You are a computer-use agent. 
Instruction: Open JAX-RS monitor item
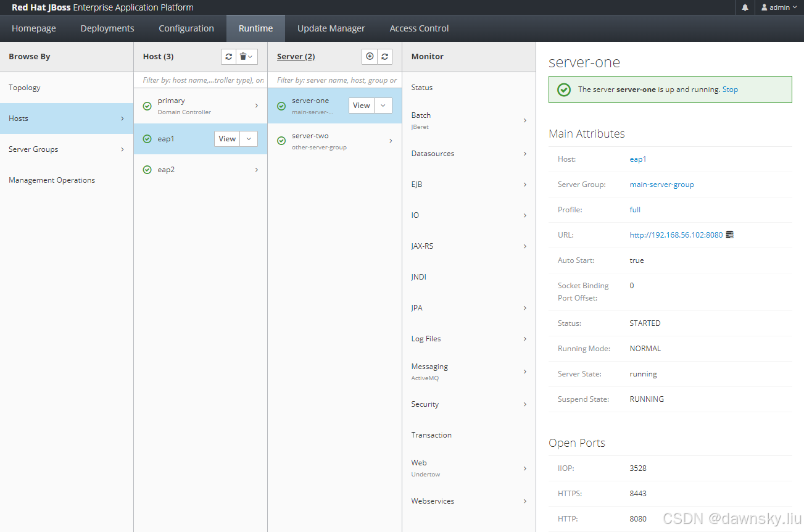pyautogui.click(x=469, y=246)
